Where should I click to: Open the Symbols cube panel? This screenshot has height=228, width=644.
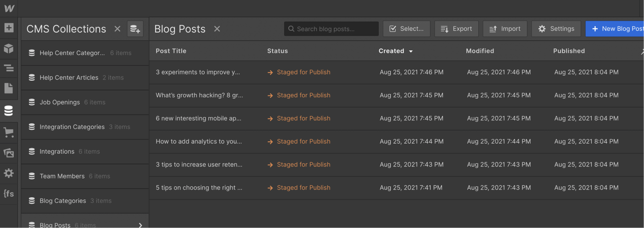click(9, 49)
